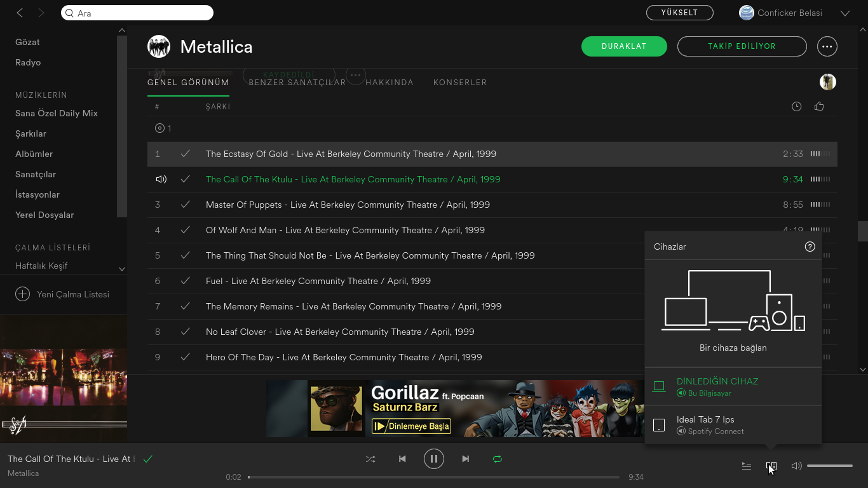The height and width of the screenshot is (488, 868).
Task: Toggle saved checkmark for Fuel
Action: tap(186, 281)
